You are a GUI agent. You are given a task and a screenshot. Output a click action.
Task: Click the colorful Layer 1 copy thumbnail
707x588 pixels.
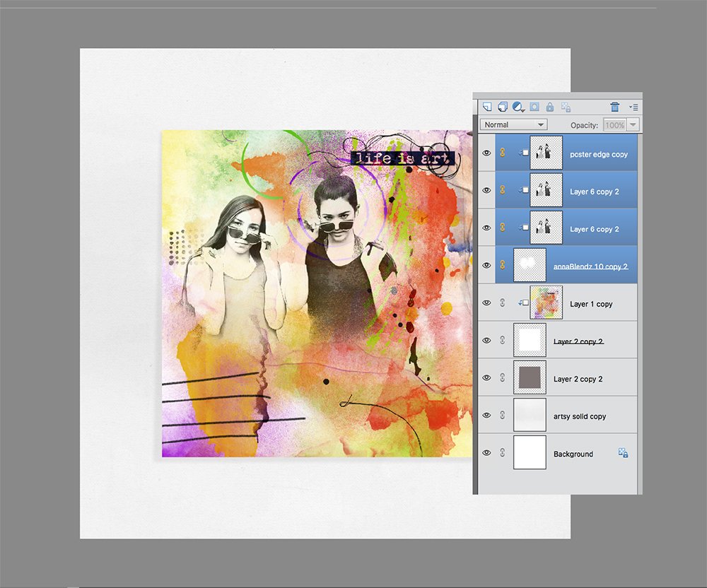click(x=546, y=302)
